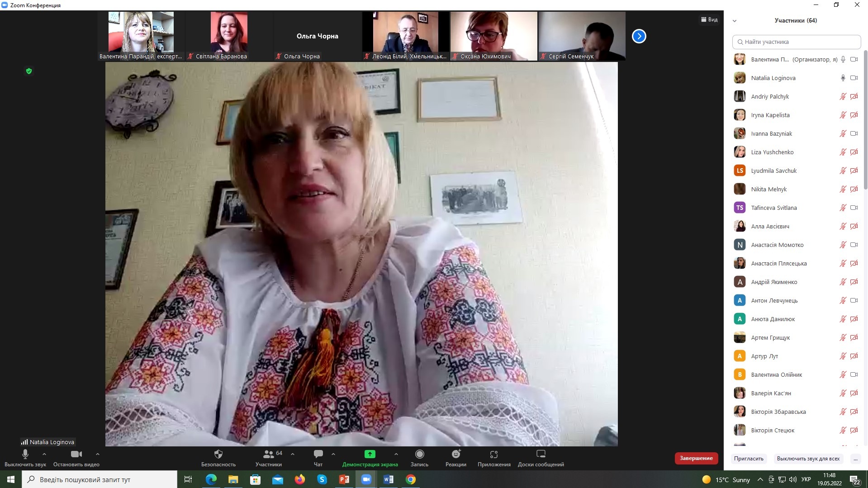Click Liza Yushchenko muted microphone icon
Screen dimensions: 868x488
click(843, 152)
